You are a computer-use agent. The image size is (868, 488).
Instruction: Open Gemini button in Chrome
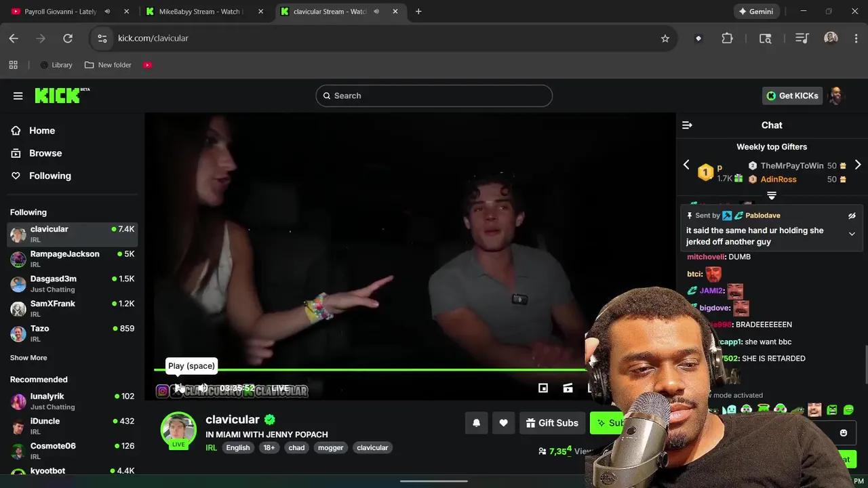(755, 12)
